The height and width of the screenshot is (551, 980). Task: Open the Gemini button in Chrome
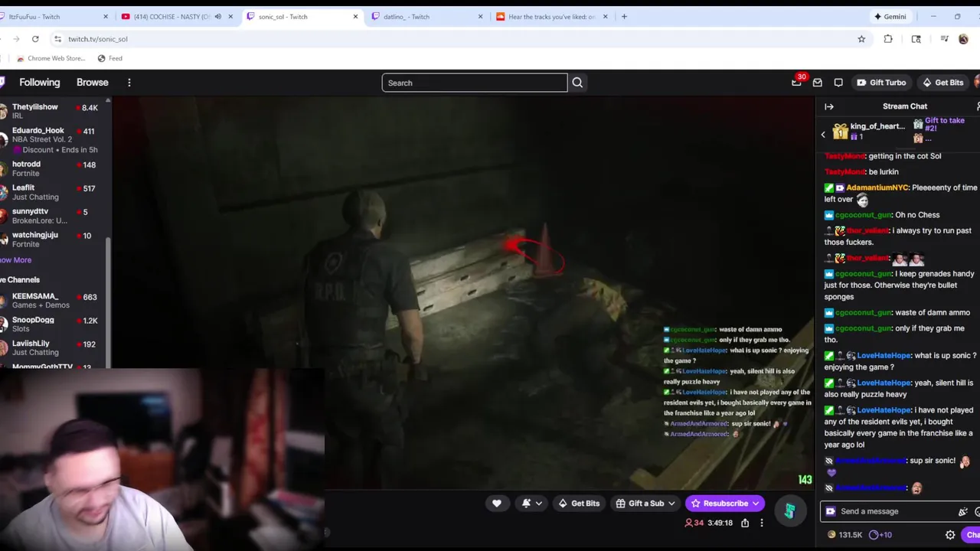tap(890, 17)
